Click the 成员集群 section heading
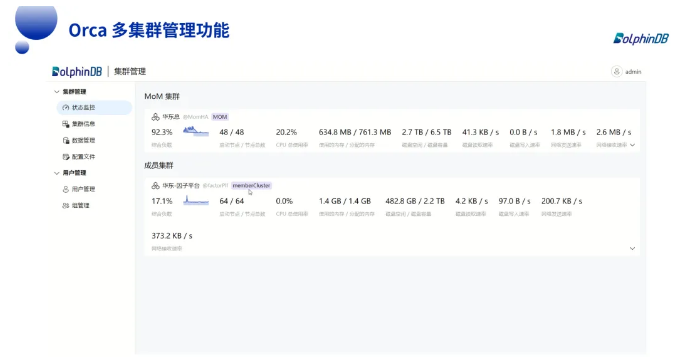The width and height of the screenshot is (673, 362). (159, 165)
